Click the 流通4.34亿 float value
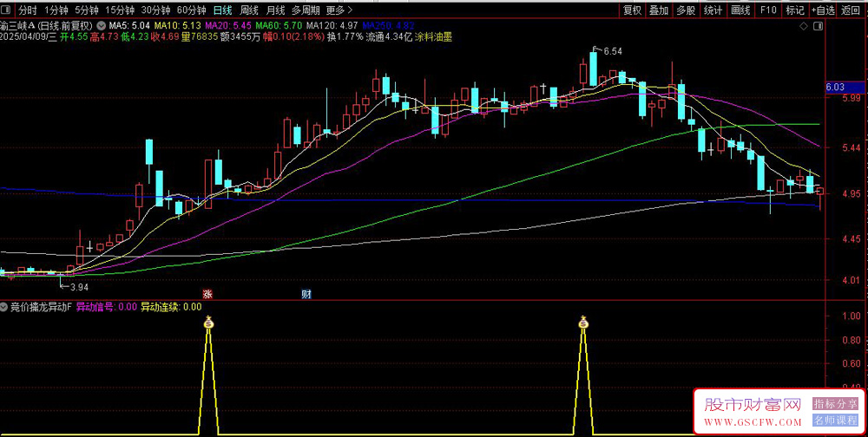Screen dimensions: 868x437 pyautogui.click(x=390, y=36)
